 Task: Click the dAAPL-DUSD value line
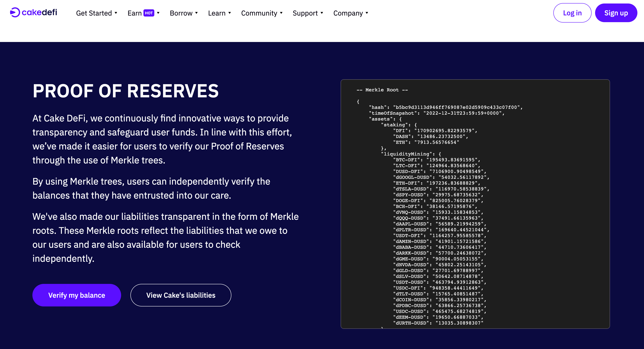pos(440,224)
